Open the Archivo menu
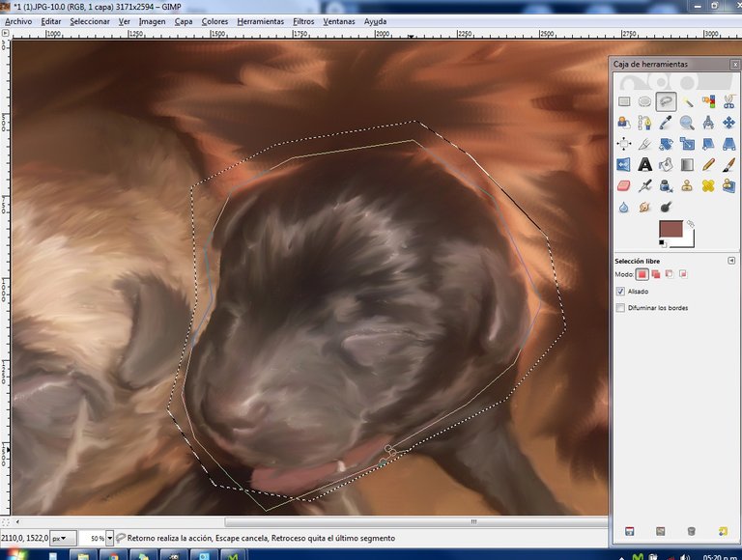The height and width of the screenshot is (560, 742). 18,21
